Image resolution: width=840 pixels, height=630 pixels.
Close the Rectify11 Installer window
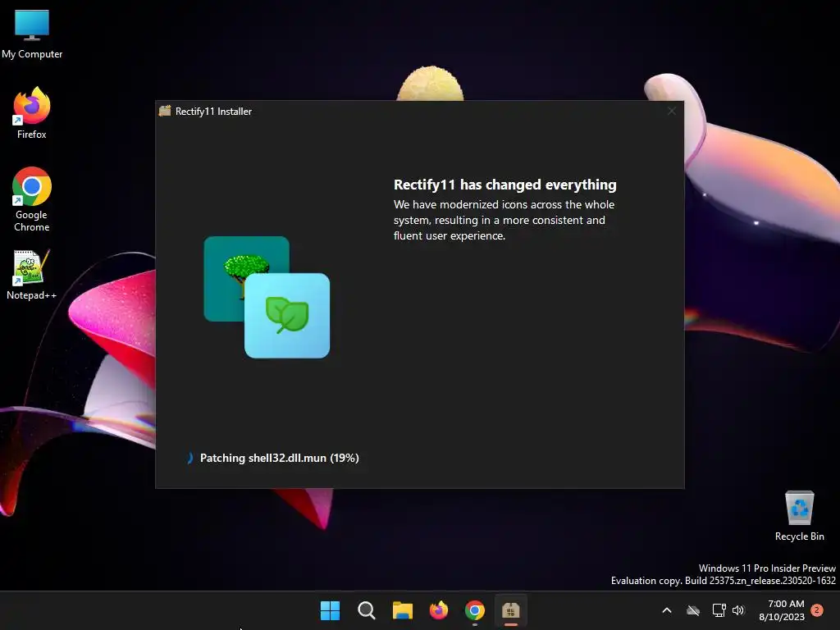click(x=671, y=111)
